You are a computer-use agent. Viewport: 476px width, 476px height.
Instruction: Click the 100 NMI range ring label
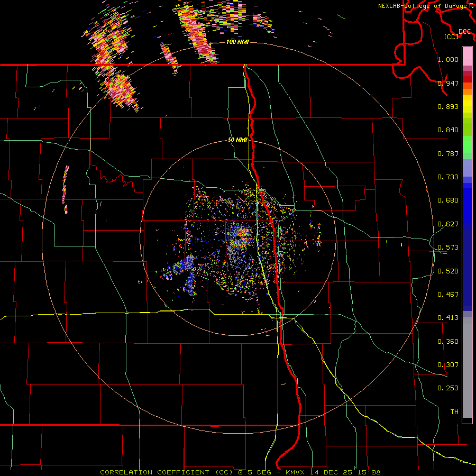click(237, 42)
